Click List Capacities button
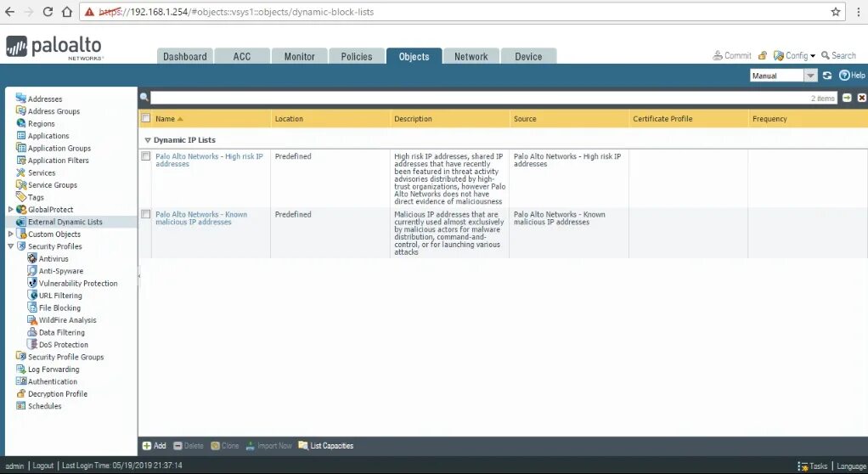868x474 pixels. (325, 445)
